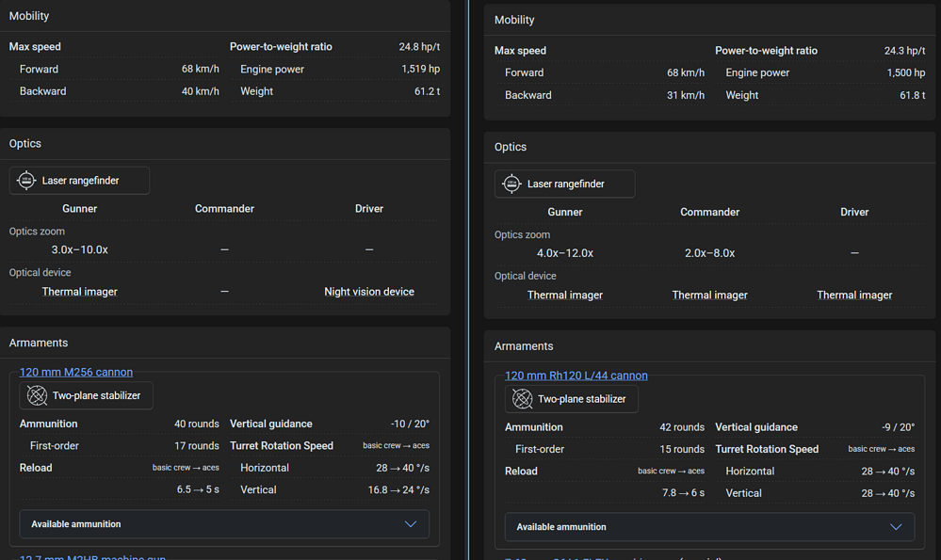Open the 120 mm M256 cannon link
941x560 pixels.
tap(76, 372)
